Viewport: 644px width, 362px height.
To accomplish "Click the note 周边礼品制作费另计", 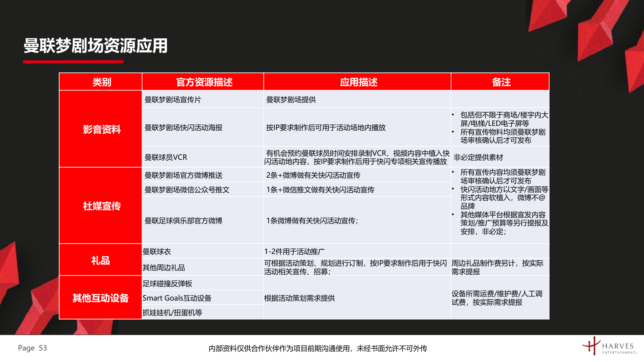I will (x=500, y=267).
